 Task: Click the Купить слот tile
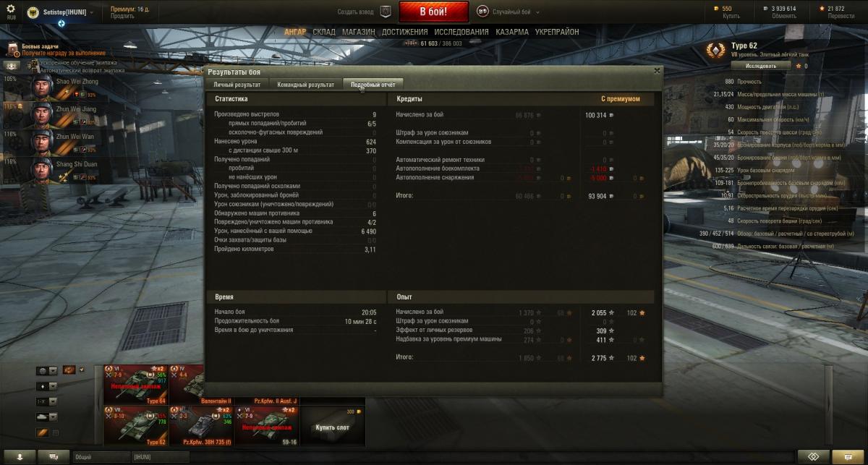click(332, 426)
